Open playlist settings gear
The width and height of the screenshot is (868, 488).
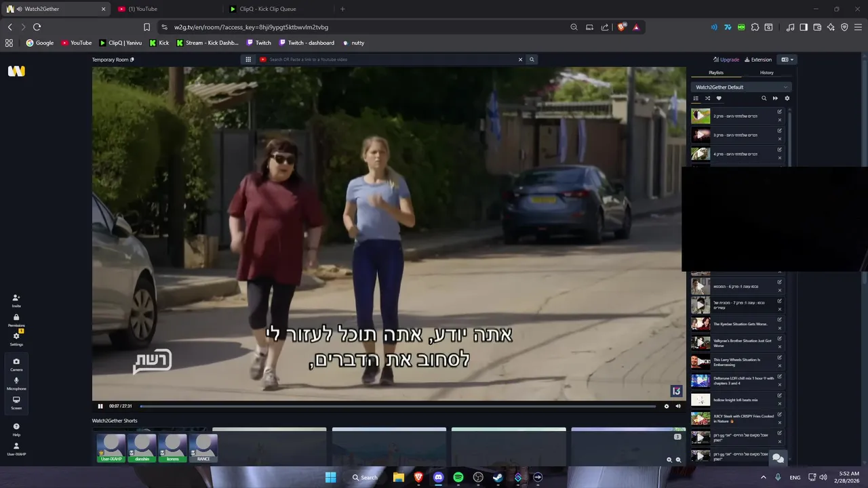point(787,98)
